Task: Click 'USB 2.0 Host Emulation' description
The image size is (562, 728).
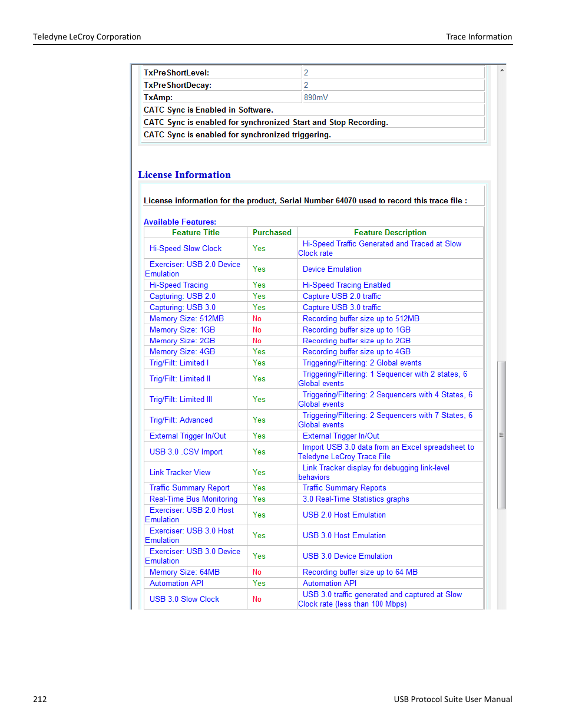Action: 344,515
